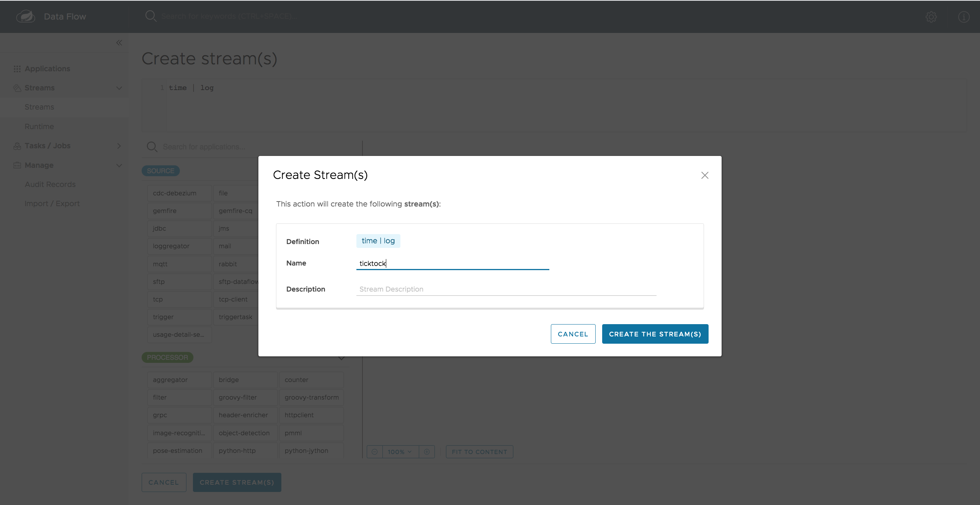This screenshot has height=505, width=980.
Task: Collapse the Streams sidebar section chevron
Action: [119, 88]
